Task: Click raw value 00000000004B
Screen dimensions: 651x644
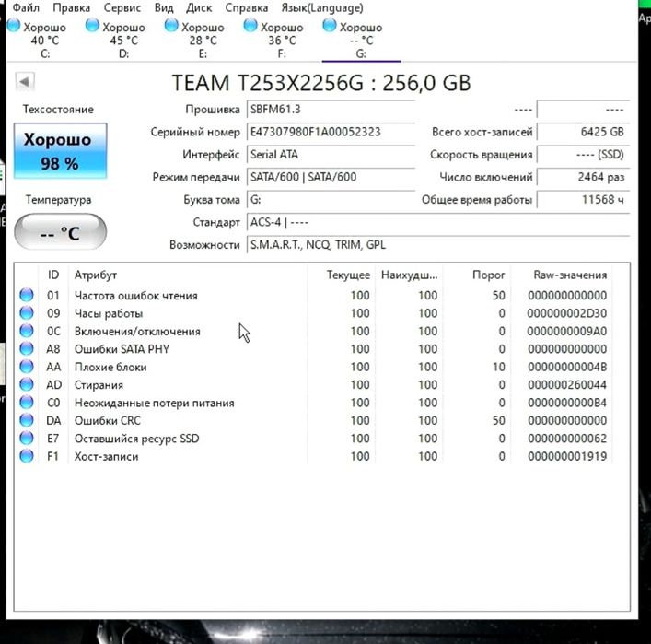Action: pyautogui.click(x=566, y=367)
